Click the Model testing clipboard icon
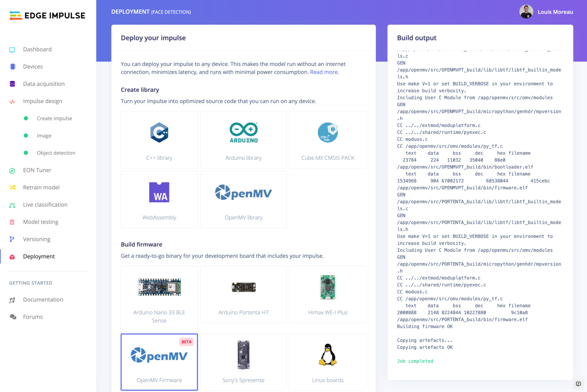587x392 pixels. 12,222
